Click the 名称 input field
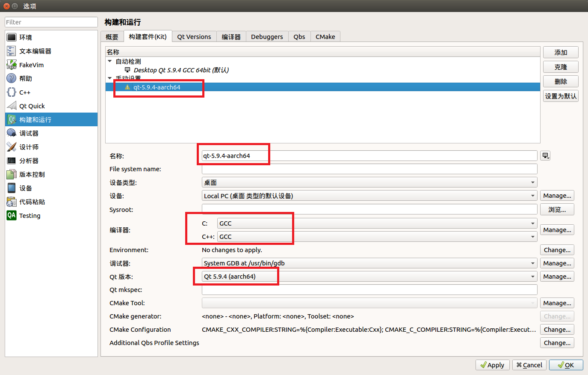 369,156
